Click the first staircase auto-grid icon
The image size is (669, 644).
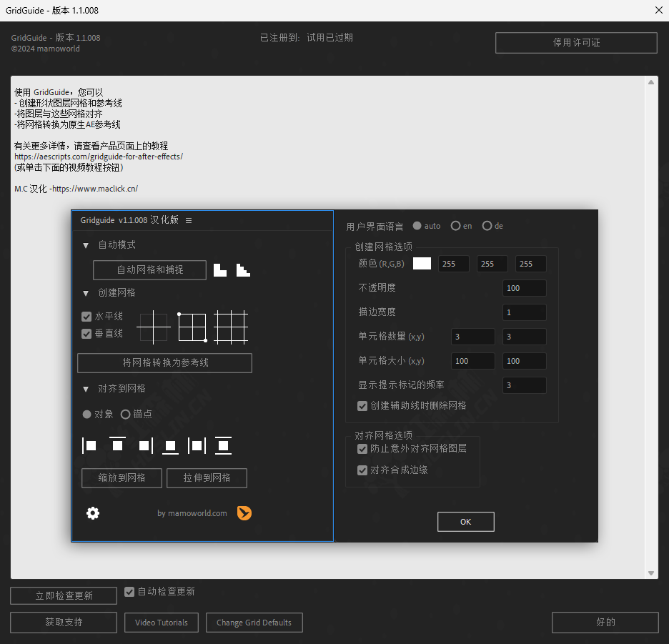[219, 270]
